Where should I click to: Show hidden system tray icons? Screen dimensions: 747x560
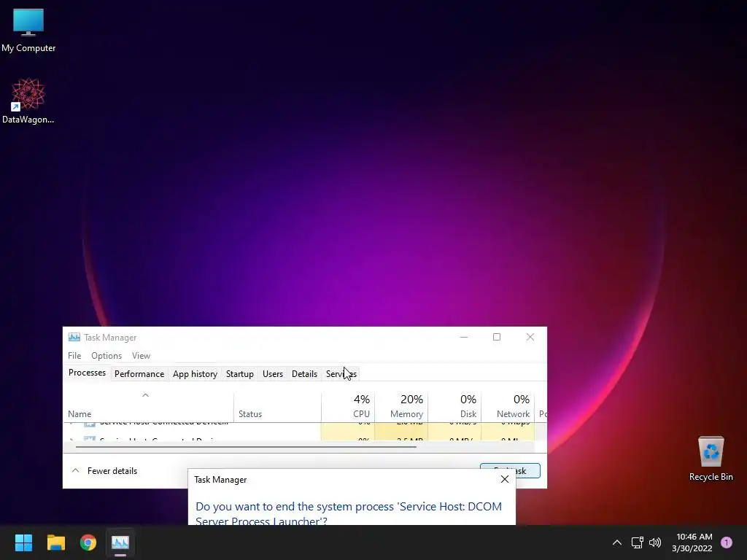tap(617, 542)
